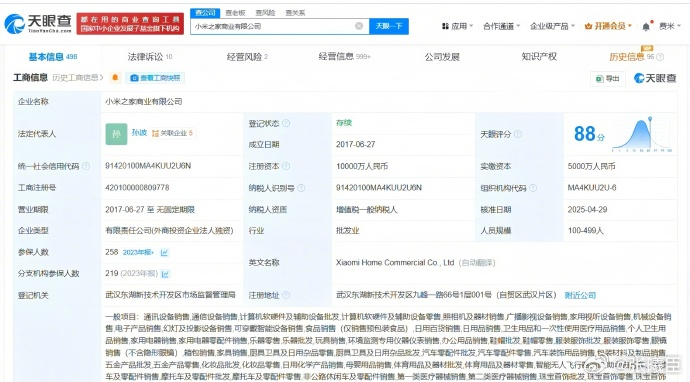
Task: Click 附近公司 link
Action: click(x=580, y=295)
